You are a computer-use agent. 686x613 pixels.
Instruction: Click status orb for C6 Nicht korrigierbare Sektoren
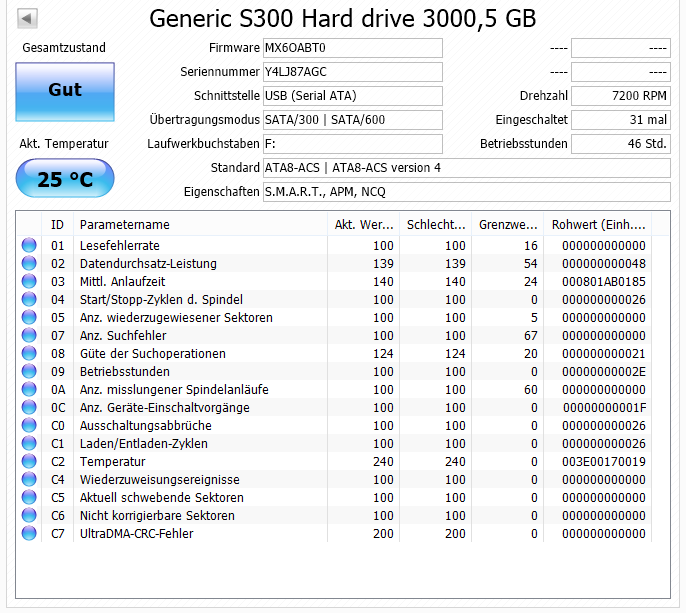(29, 515)
